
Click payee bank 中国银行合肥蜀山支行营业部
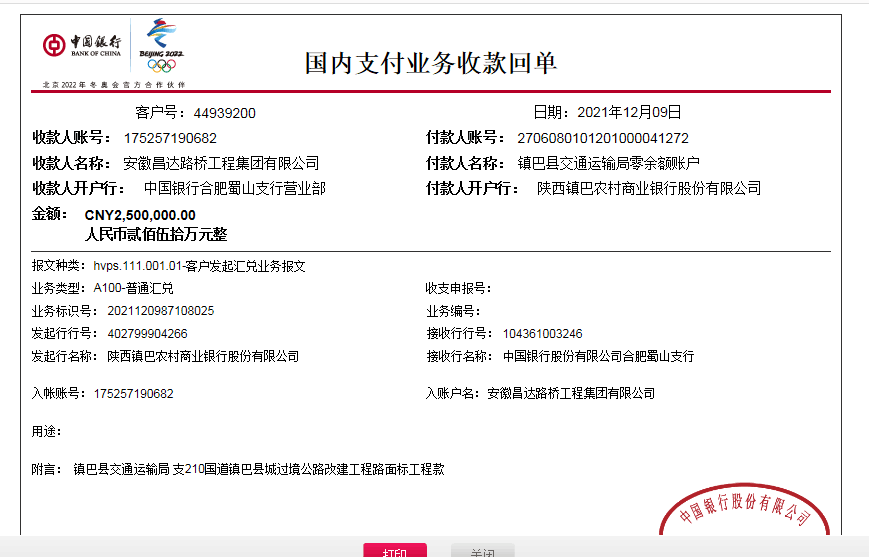point(234,188)
